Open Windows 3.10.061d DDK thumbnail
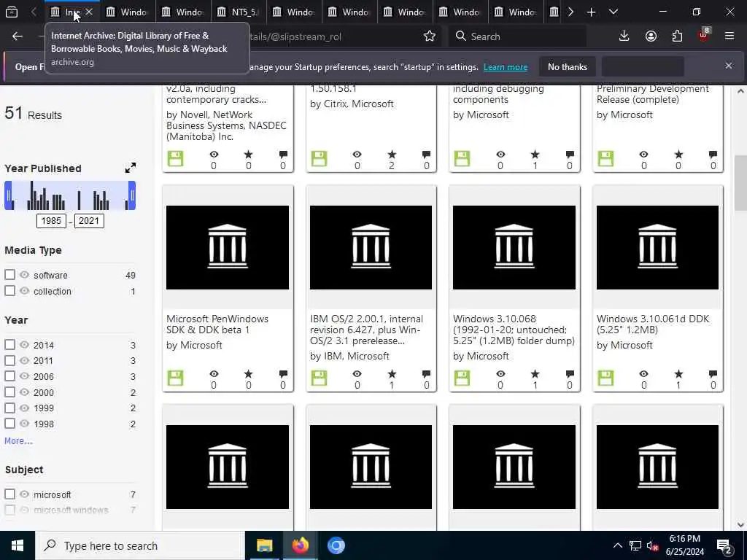Screen dimensions: 747x560 coord(657,247)
